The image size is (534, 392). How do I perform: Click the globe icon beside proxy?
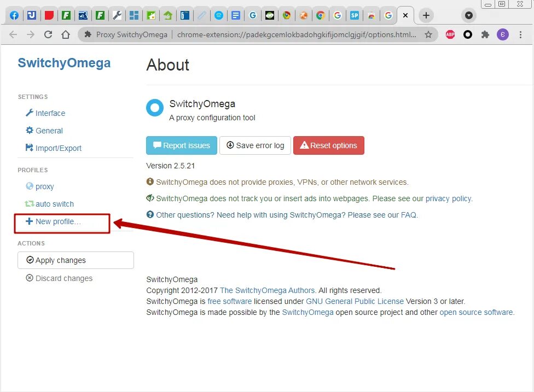[30, 186]
